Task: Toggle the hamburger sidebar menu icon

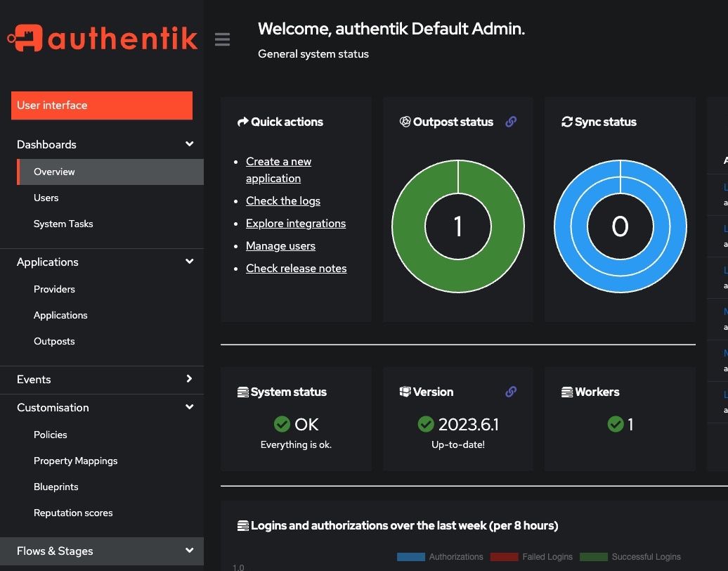Action: (x=222, y=39)
